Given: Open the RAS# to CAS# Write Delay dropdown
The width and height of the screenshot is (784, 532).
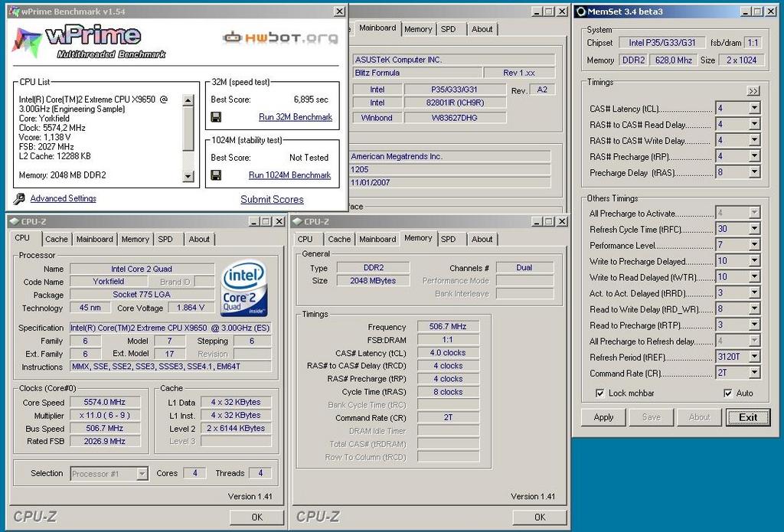Looking at the screenshot, I should [754, 140].
